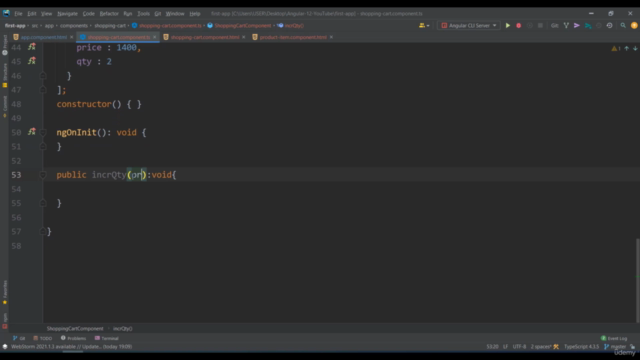The width and height of the screenshot is (640, 360).
Task: Open the Favorites tool window
Action: click(5, 292)
